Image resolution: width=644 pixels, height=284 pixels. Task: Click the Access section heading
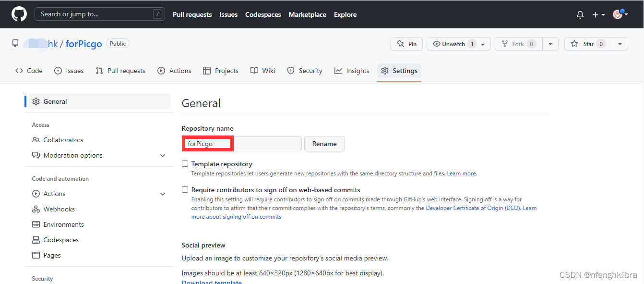point(41,125)
